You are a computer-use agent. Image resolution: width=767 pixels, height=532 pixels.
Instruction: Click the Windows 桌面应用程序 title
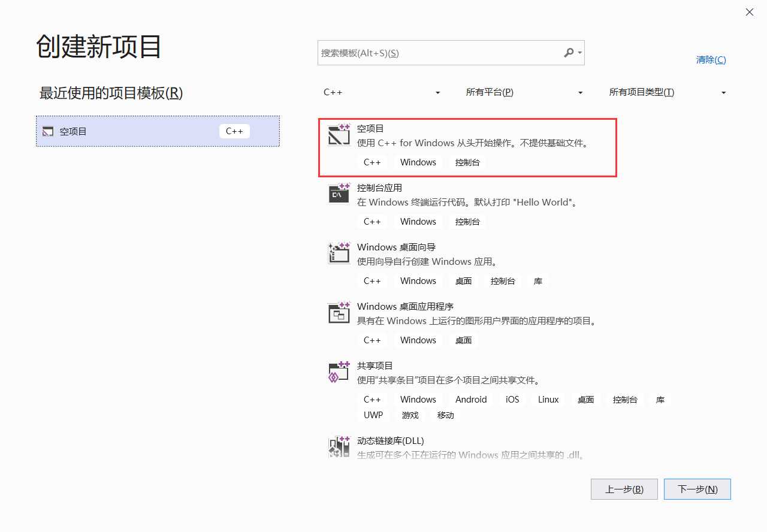pyautogui.click(x=405, y=307)
